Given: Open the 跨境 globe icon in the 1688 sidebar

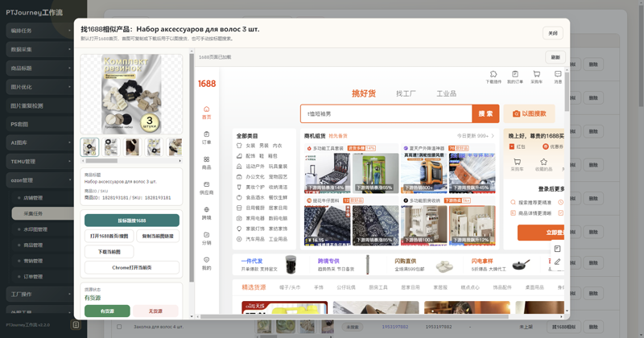Looking at the screenshot, I should coord(206,209).
